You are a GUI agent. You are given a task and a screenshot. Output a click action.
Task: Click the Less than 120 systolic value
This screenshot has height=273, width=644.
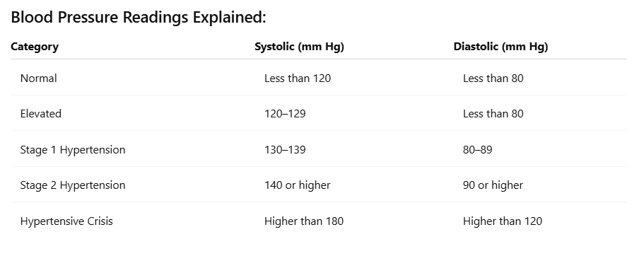click(298, 78)
